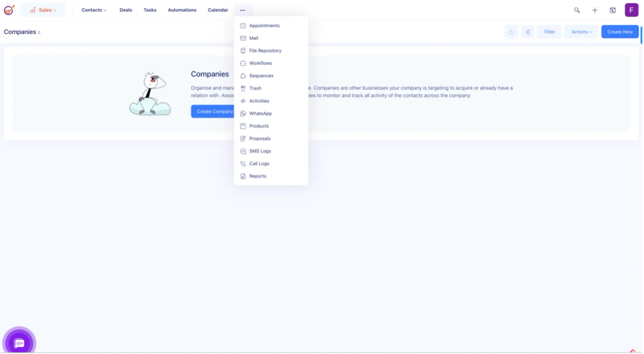
Task: Click the WhatsApp icon
Action: (243, 113)
